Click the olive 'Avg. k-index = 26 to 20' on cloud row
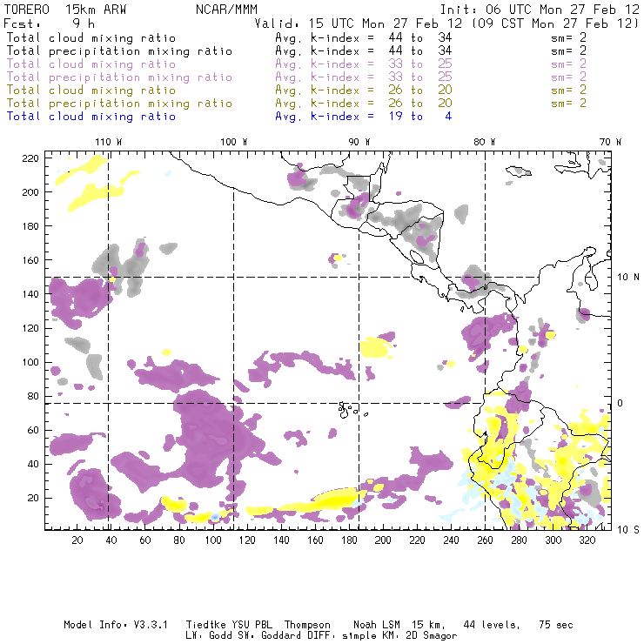The image size is (644, 644). click(x=364, y=91)
